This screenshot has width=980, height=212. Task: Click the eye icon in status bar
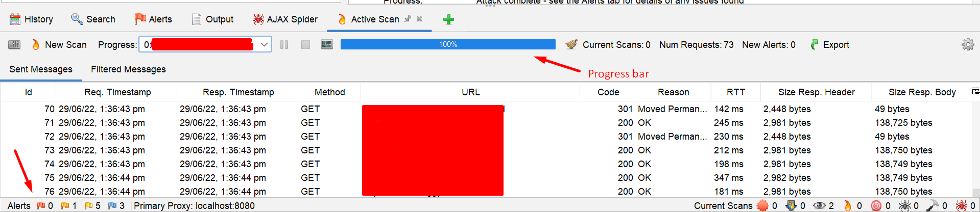click(819, 205)
